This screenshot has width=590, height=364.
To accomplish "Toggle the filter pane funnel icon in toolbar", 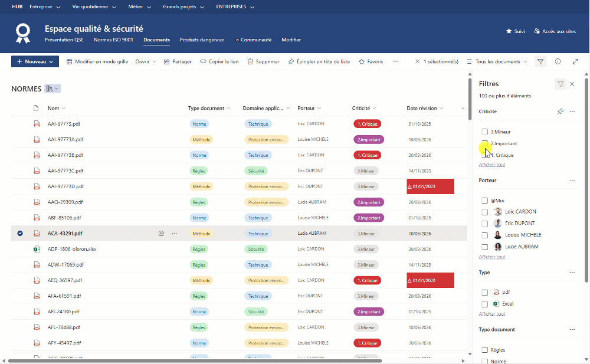I will pyautogui.click(x=540, y=61).
